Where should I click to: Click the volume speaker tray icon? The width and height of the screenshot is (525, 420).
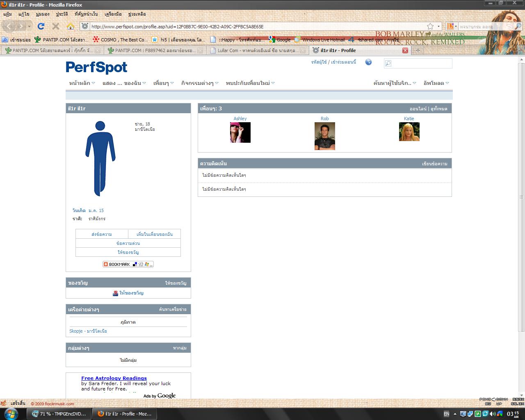click(x=492, y=414)
